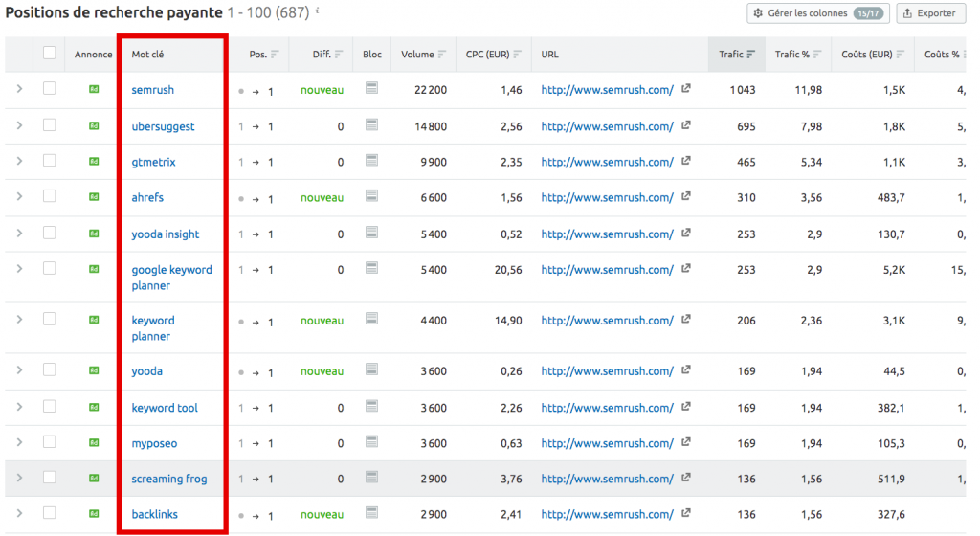
Task: Click the Exporter button
Action: pyautogui.click(x=930, y=13)
